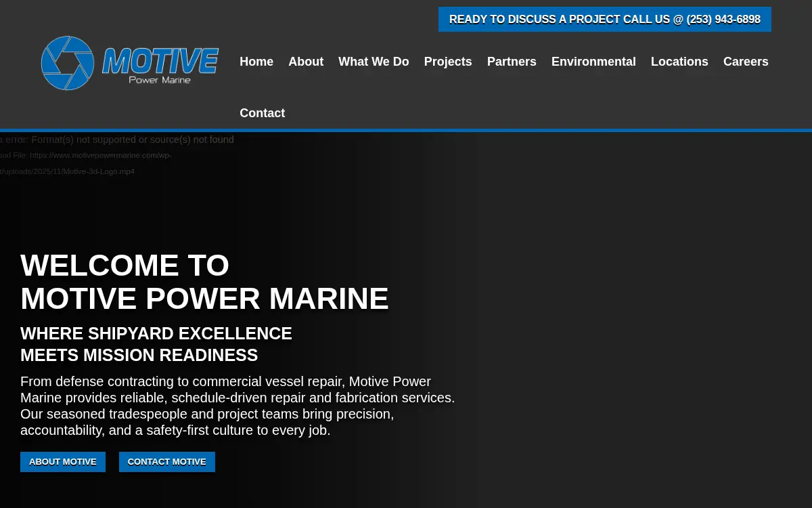Open the About menu item

point(306,62)
